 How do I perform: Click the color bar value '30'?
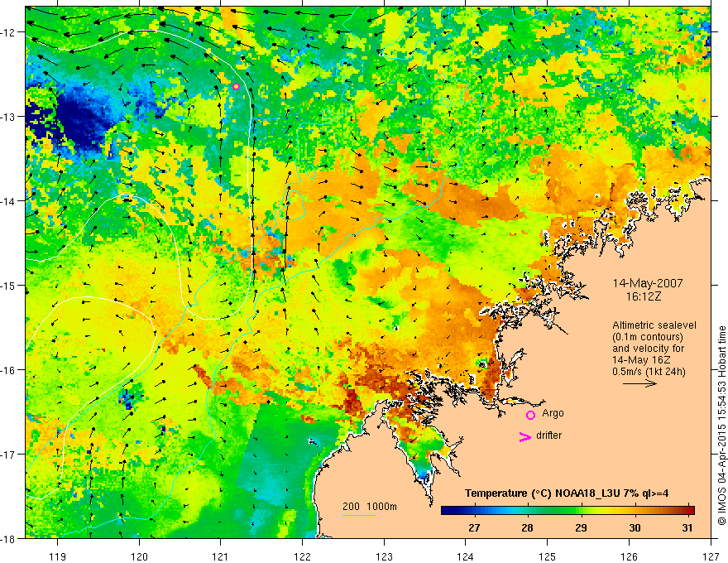tap(635, 527)
